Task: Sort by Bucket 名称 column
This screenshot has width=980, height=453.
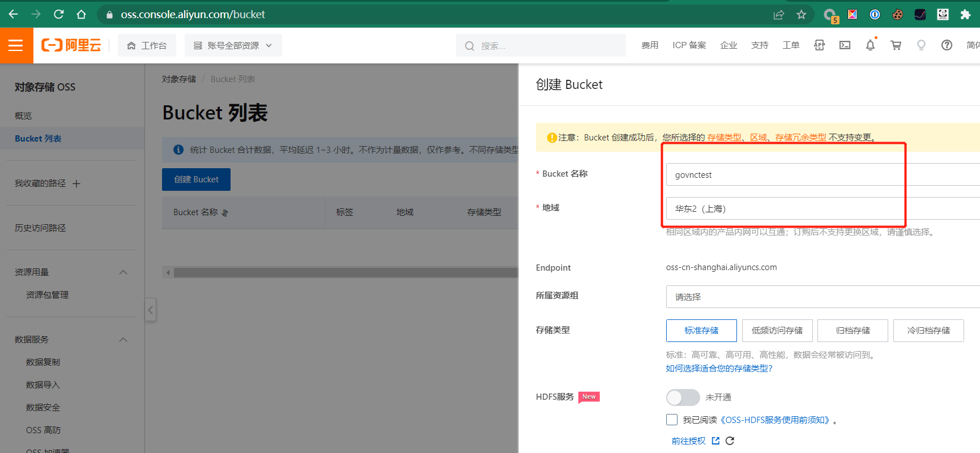Action: pyautogui.click(x=225, y=213)
